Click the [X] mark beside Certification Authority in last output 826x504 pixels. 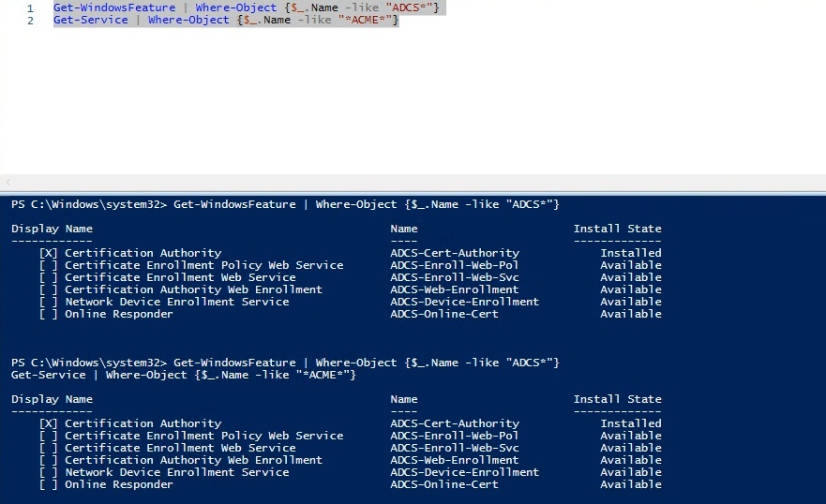49,423
